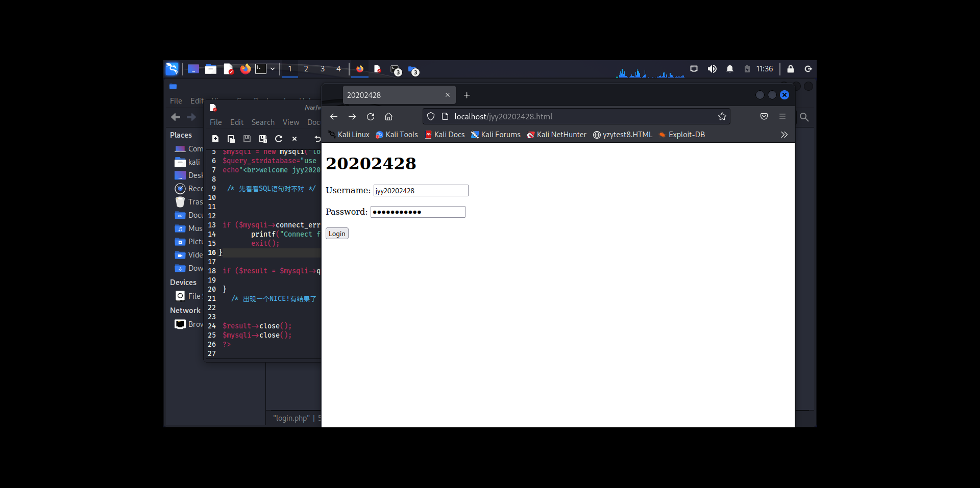This screenshot has height=488, width=980.
Task: Save the document in text editor toolbar
Action: coord(247,139)
